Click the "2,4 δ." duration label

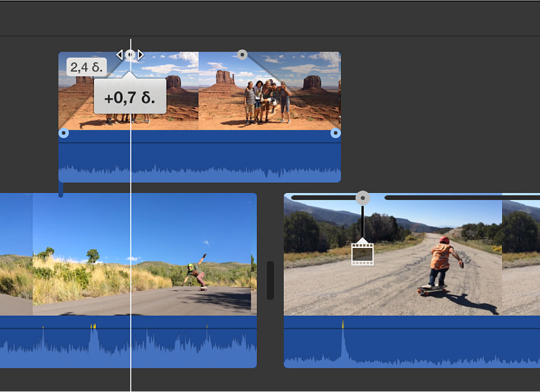tap(86, 67)
